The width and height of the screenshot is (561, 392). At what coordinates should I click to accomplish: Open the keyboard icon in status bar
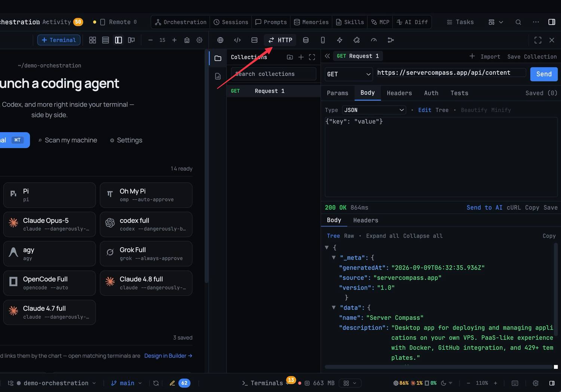(x=515, y=383)
